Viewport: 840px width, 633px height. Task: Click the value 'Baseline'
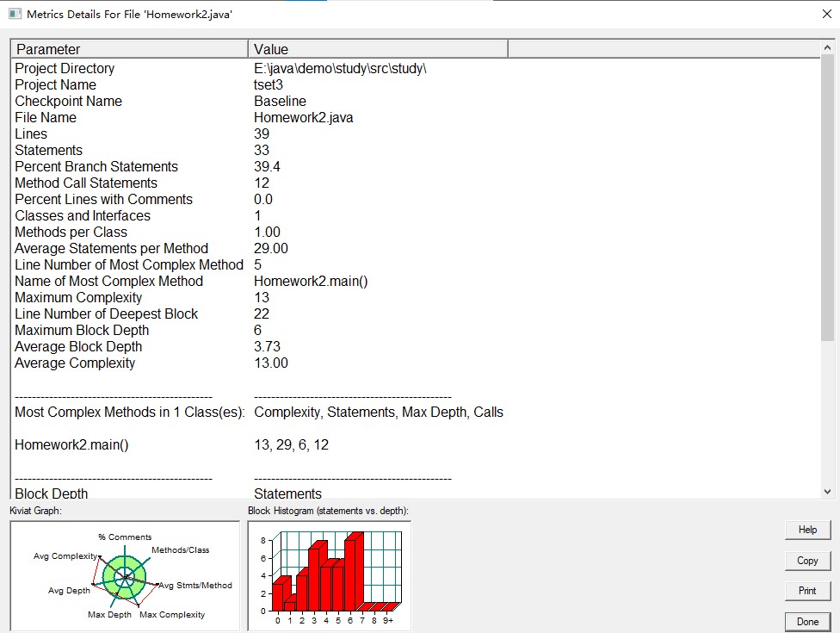coord(281,101)
